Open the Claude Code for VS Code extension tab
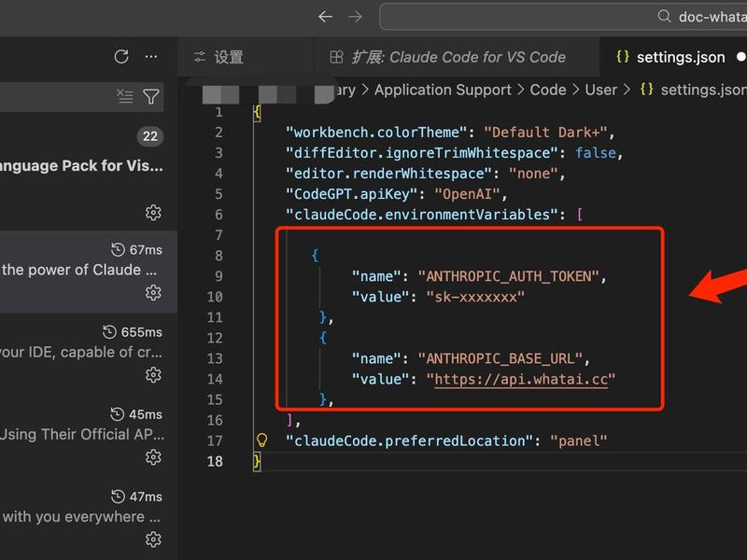Viewport: 747px width, 560px height. [457, 57]
